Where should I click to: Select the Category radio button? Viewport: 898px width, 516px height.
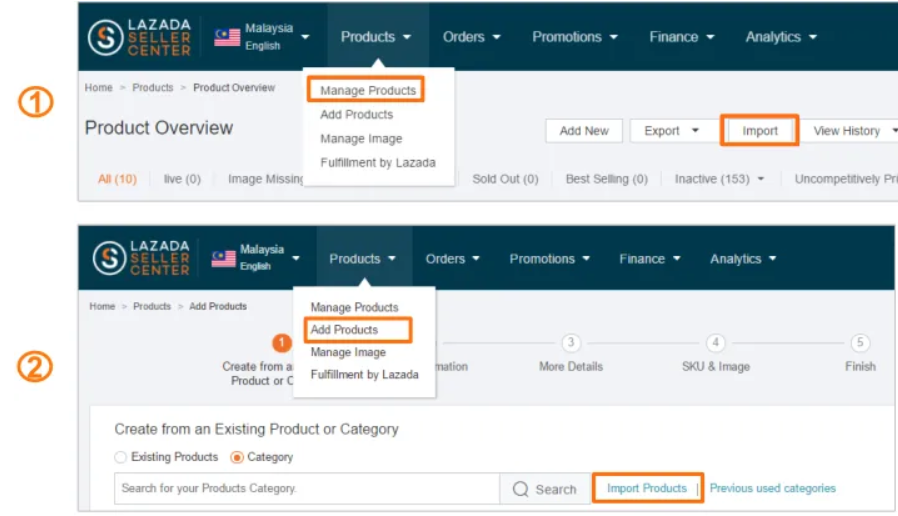pos(237,457)
